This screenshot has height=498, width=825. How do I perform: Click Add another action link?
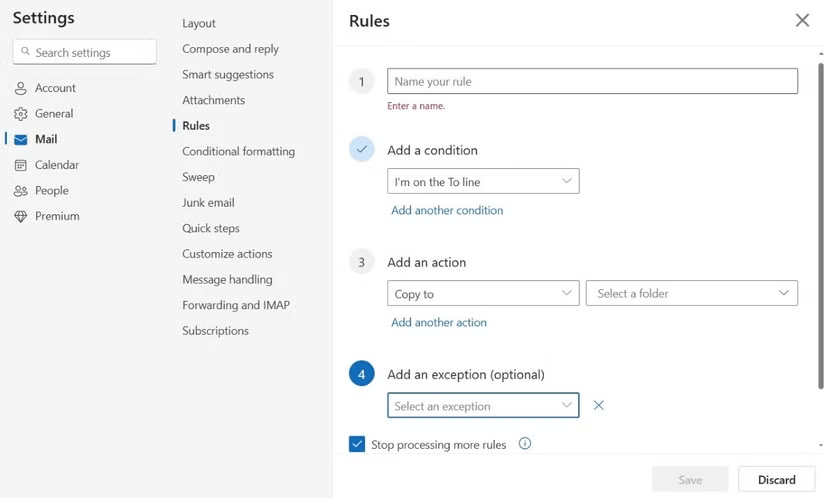pos(439,322)
